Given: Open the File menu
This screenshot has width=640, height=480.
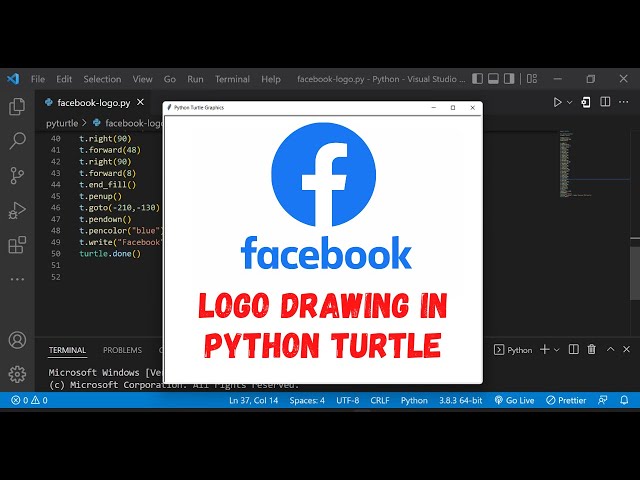Looking at the screenshot, I should 38,79.
